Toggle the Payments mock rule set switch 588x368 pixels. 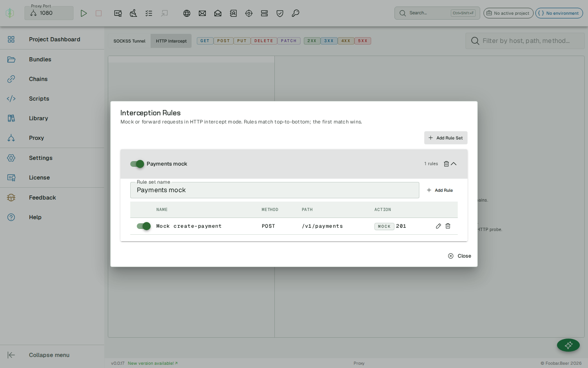pos(137,164)
